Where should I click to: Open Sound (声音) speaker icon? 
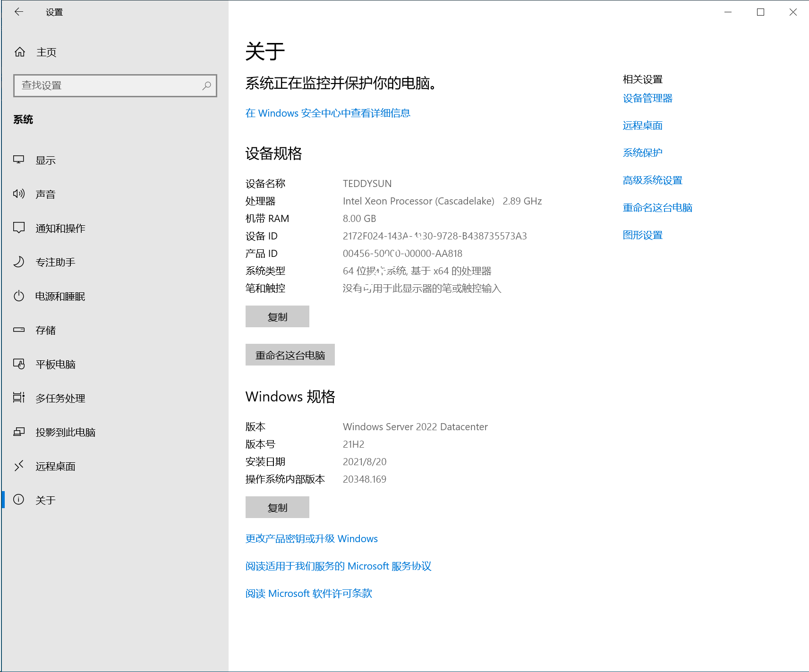pos(19,194)
